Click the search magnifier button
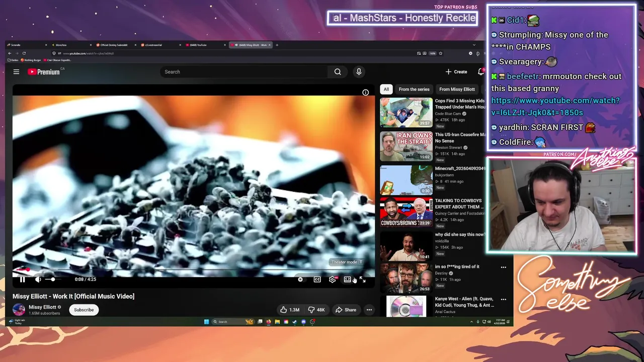Viewport: 644px width, 362px height. [x=338, y=72]
